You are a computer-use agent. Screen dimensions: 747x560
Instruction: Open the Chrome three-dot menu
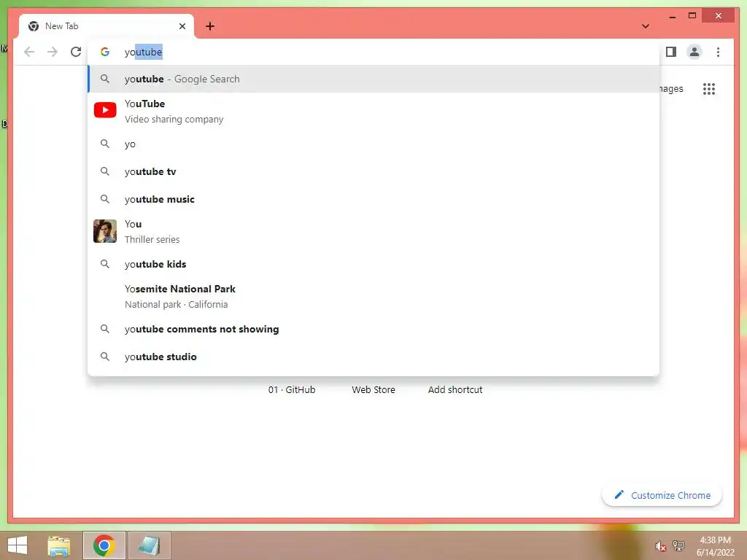click(718, 52)
